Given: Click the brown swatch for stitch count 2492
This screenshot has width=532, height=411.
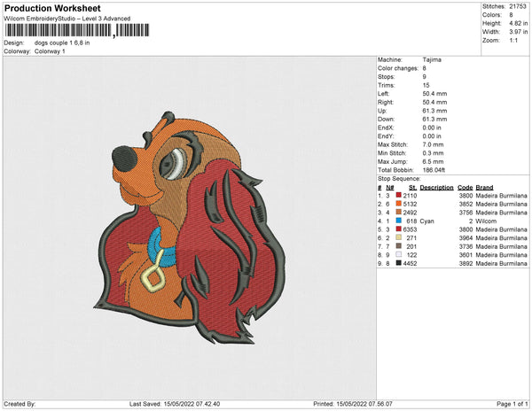Looking at the screenshot, I should click(x=399, y=212).
